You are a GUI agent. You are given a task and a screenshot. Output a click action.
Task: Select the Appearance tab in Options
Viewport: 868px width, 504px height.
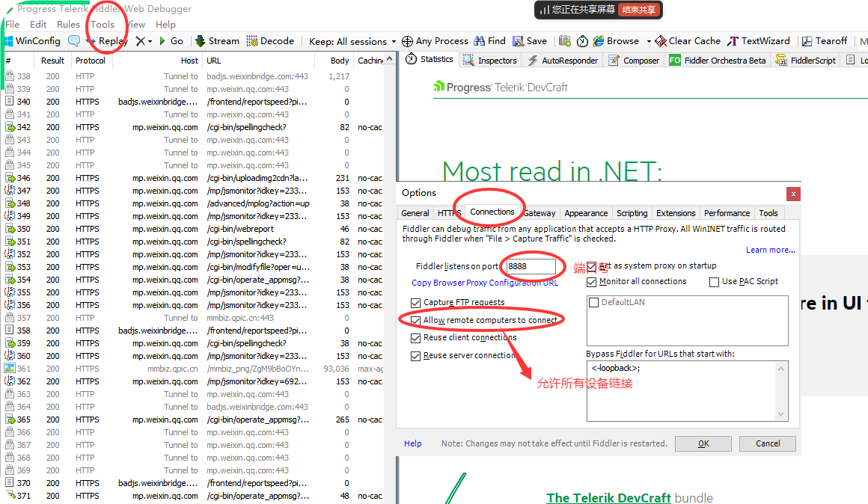(586, 213)
